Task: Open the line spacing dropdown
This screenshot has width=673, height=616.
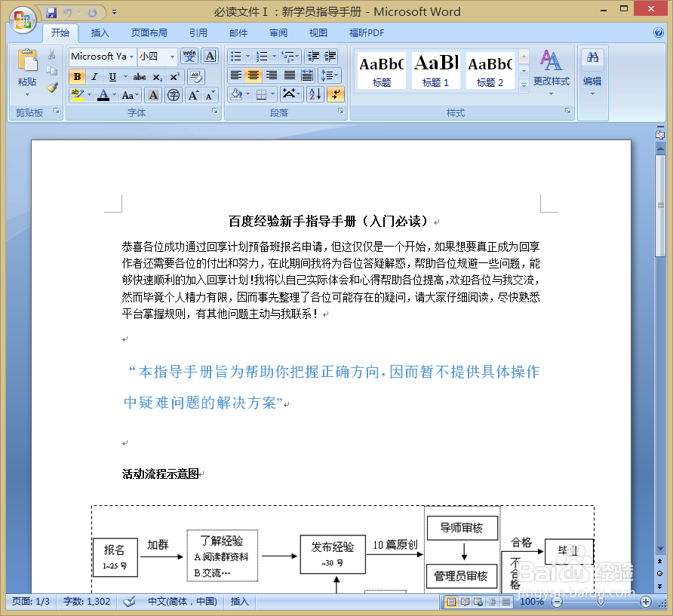Action: (x=329, y=75)
